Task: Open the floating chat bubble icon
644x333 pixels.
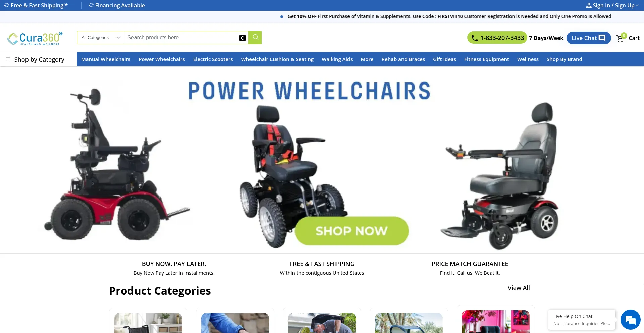Action: (630, 320)
